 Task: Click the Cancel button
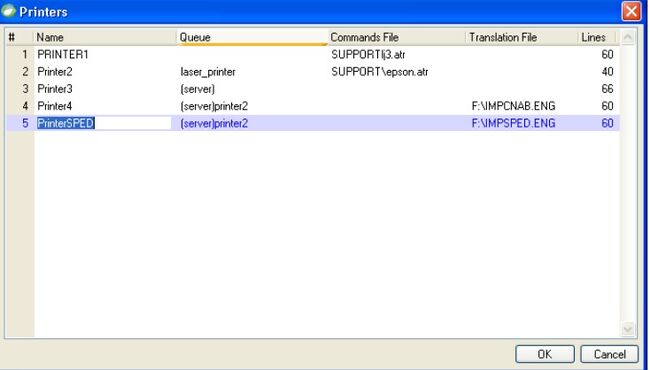609,354
